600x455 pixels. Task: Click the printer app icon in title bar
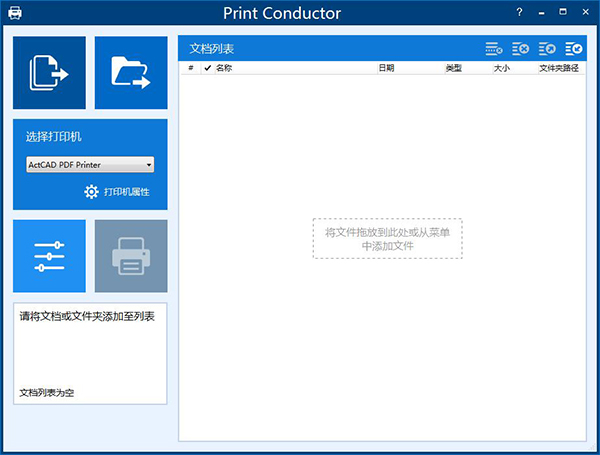[15, 13]
